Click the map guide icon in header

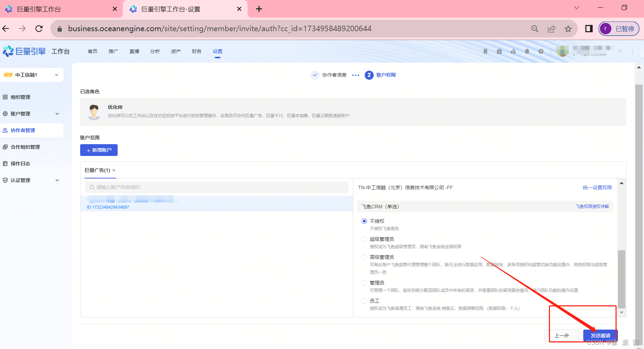513,51
